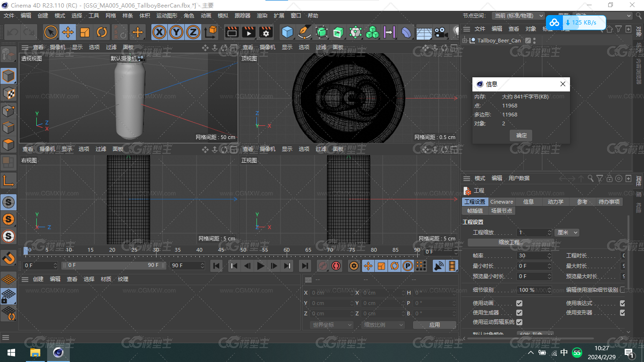Enable Model mode in left toolbar
644x362 pixels.
[8, 76]
